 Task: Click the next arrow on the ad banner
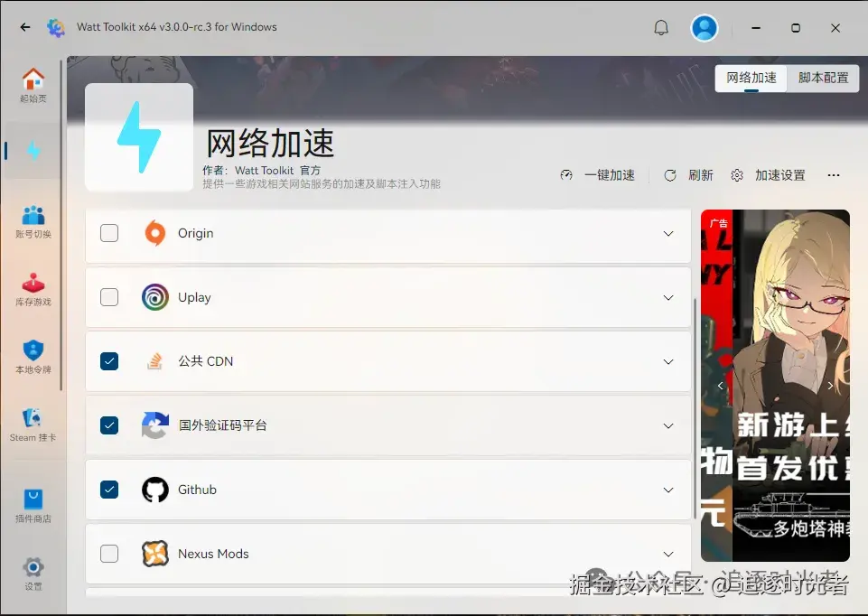tap(830, 384)
